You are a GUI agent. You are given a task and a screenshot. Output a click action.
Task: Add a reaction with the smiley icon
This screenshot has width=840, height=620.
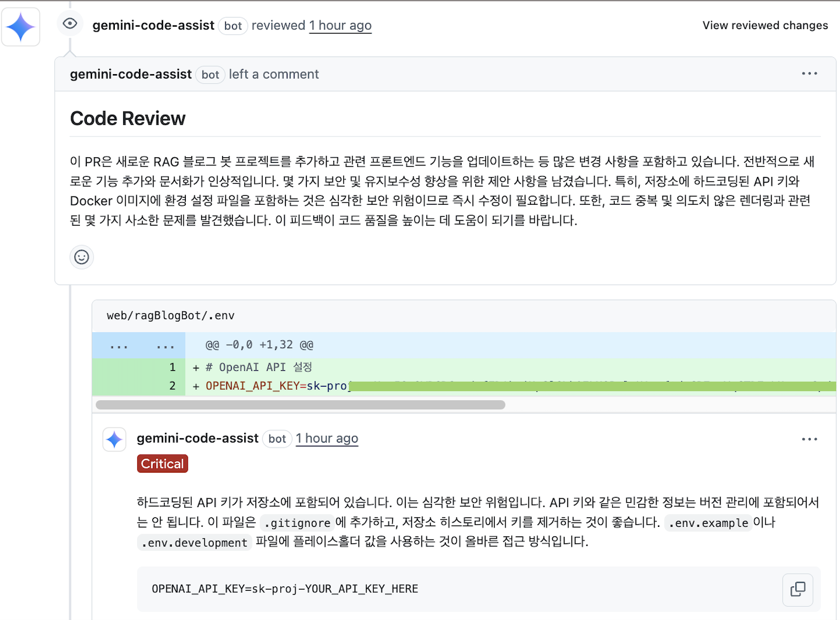click(82, 257)
